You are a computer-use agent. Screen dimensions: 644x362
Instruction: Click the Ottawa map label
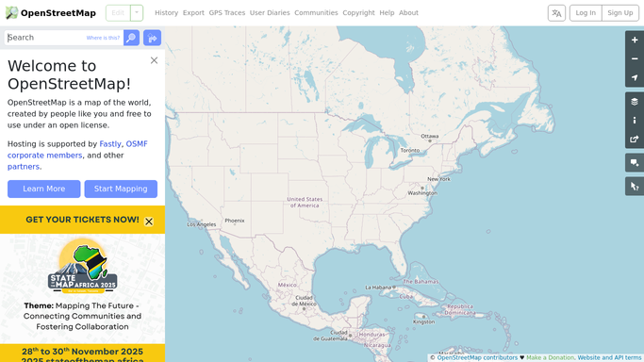tap(430, 136)
